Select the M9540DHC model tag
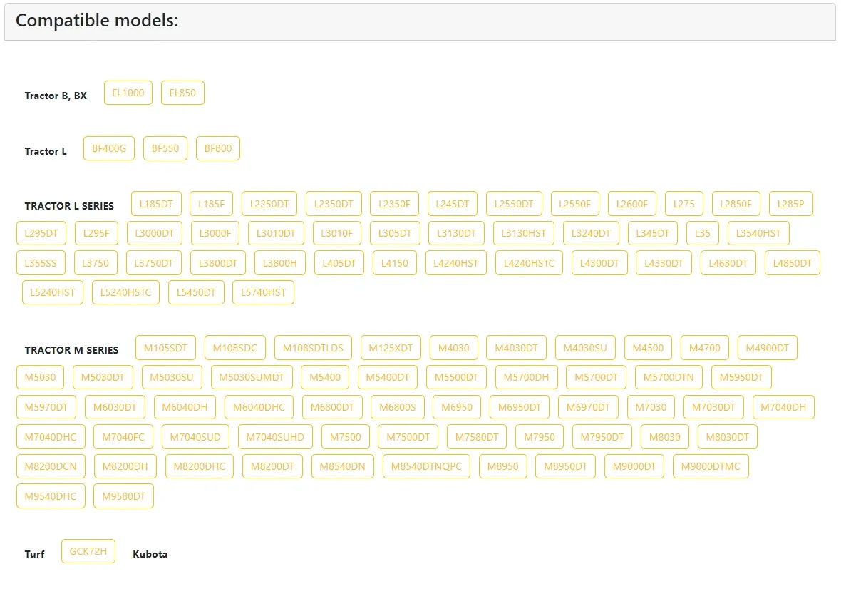The height and width of the screenshot is (616, 841). [51, 496]
